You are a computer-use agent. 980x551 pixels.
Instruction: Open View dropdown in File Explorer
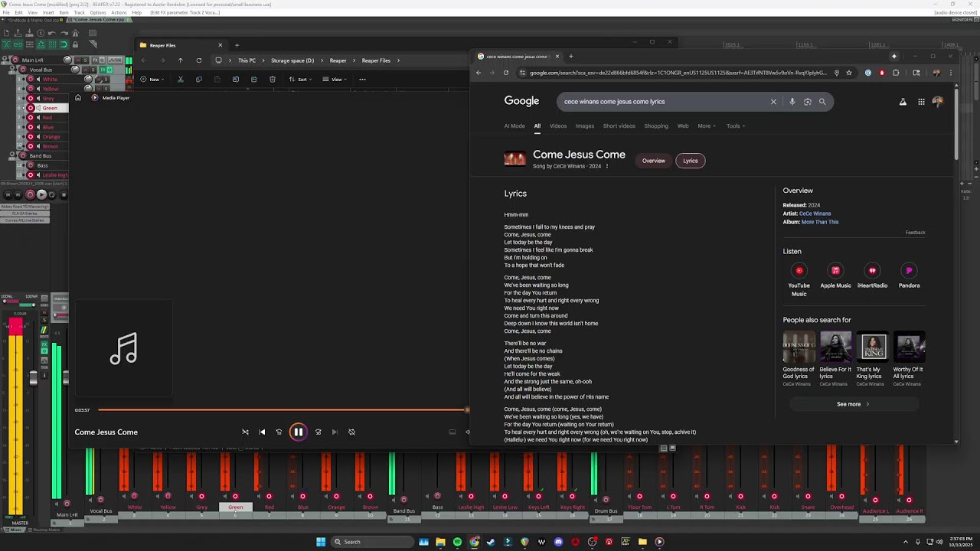point(334,79)
